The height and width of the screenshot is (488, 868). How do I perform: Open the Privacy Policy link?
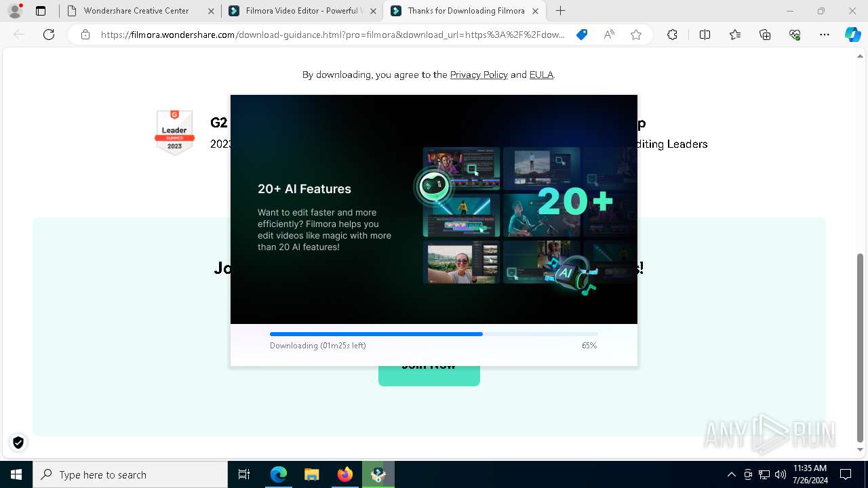coord(479,75)
